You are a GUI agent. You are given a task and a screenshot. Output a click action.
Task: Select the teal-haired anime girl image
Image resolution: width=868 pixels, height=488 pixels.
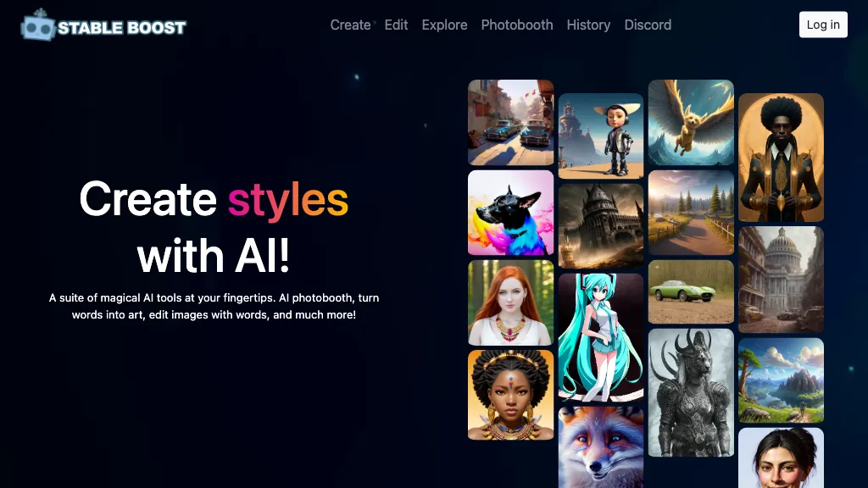pos(600,336)
